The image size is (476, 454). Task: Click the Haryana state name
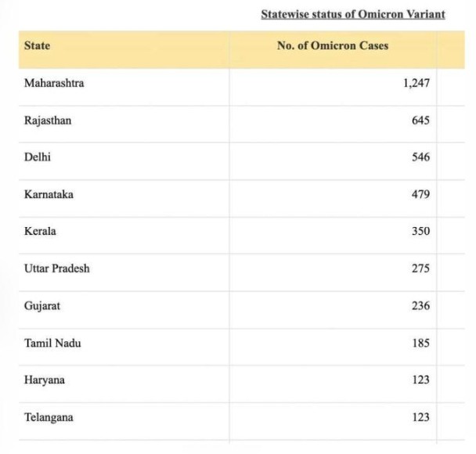[45, 380]
